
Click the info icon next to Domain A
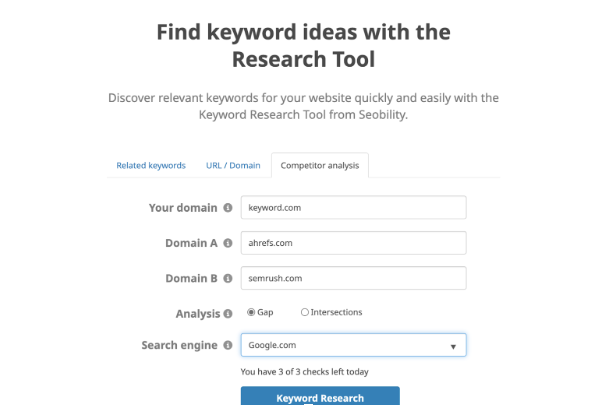[x=228, y=243]
